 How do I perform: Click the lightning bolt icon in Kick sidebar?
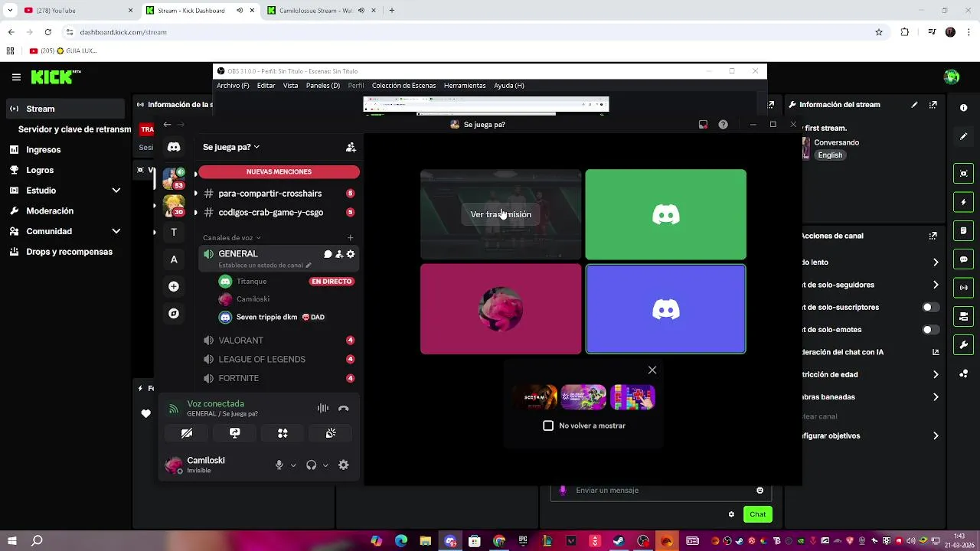click(x=964, y=202)
